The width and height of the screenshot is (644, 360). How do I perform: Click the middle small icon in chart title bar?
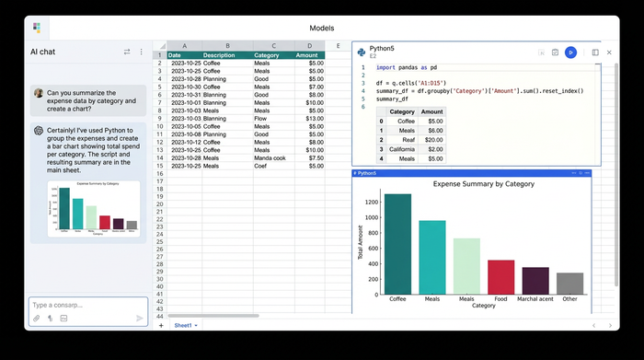581,173
